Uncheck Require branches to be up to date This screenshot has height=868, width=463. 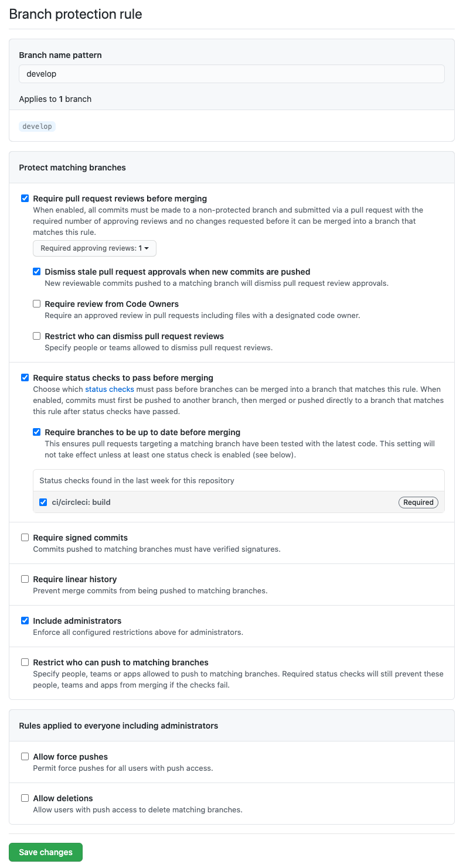pyautogui.click(x=36, y=432)
